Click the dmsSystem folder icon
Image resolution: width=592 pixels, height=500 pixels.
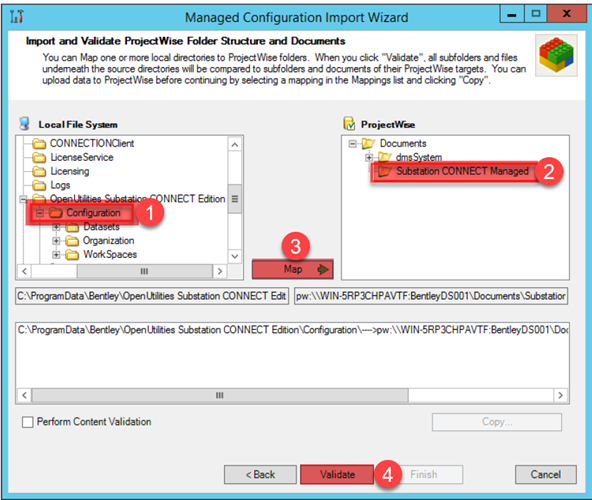pos(385,157)
